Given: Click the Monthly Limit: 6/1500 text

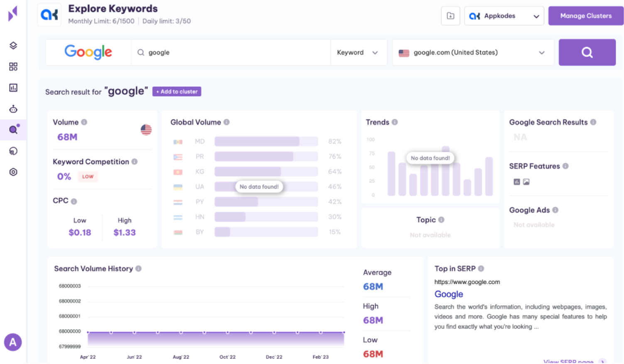Looking at the screenshot, I should pos(101,21).
